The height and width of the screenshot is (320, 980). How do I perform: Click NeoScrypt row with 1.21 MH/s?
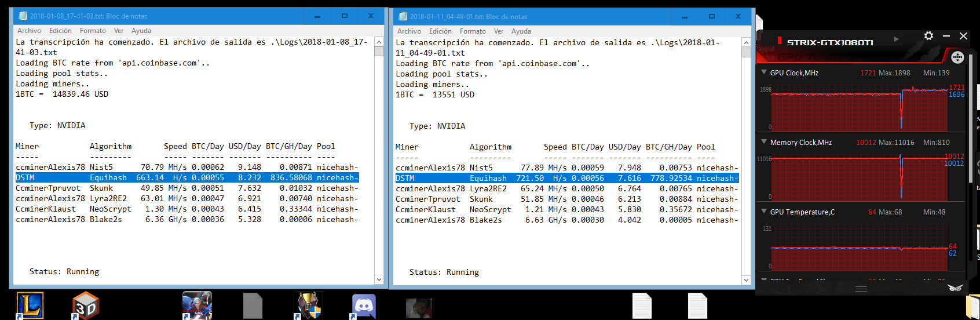pyautogui.click(x=567, y=209)
